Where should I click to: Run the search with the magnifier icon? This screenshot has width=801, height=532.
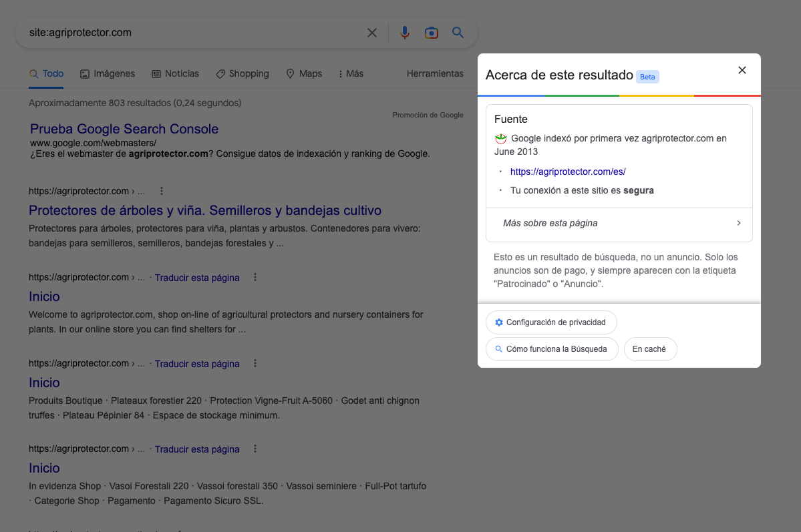(x=458, y=33)
